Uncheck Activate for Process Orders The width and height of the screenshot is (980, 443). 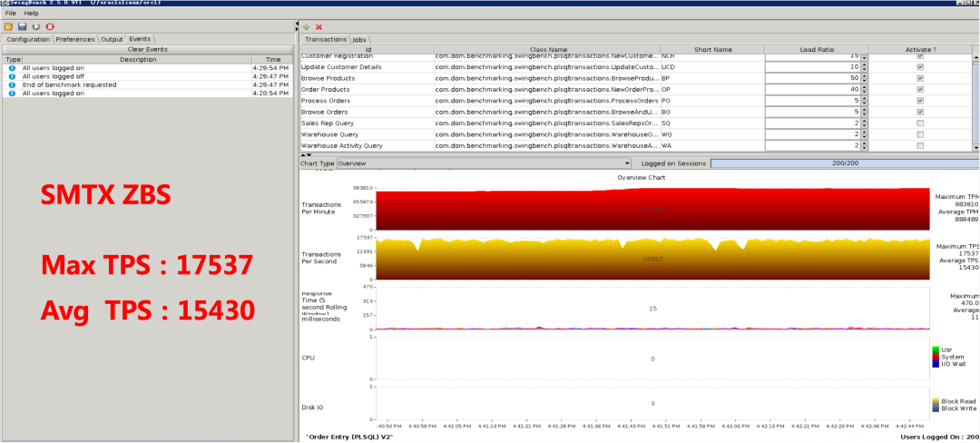click(x=920, y=101)
